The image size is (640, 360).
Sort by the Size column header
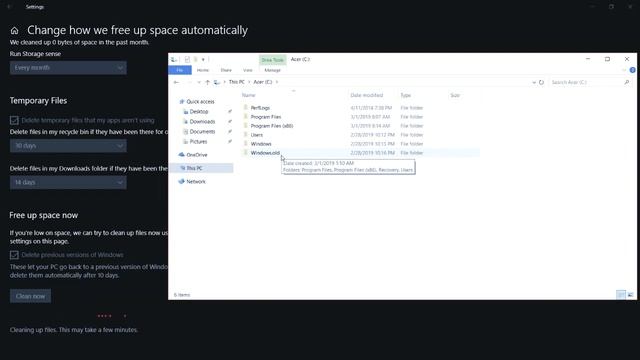pos(455,95)
